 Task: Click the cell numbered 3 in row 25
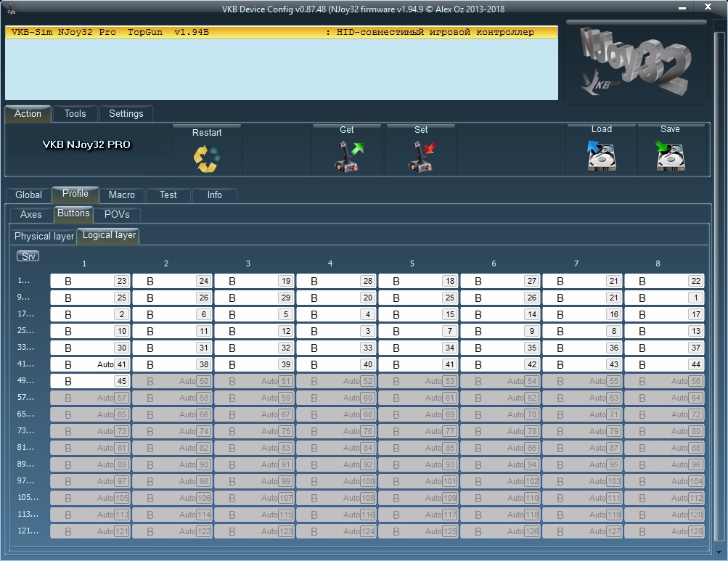pos(336,331)
